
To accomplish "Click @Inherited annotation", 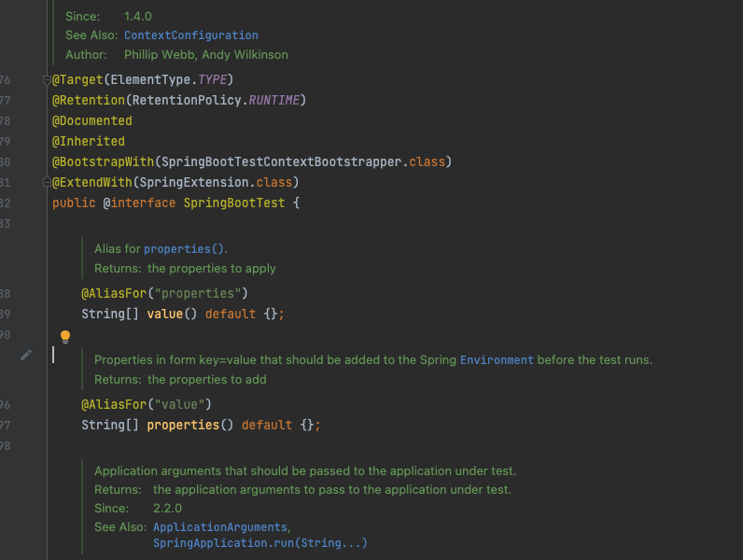I will [89, 141].
